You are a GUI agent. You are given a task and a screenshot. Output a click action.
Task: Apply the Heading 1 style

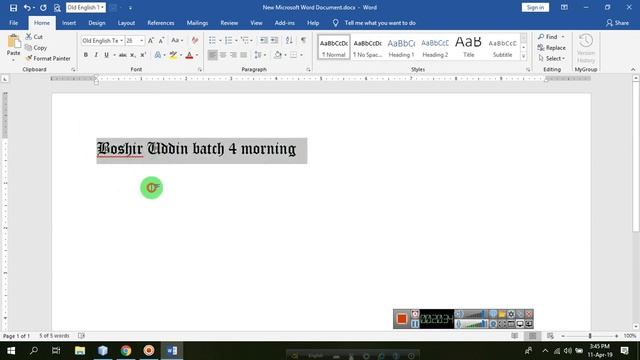click(x=401, y=47)
